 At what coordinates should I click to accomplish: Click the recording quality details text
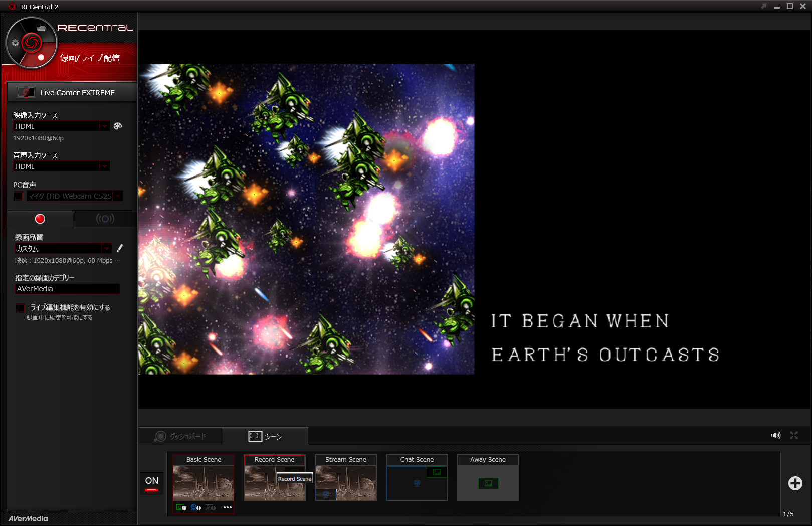tap(68, 260)
